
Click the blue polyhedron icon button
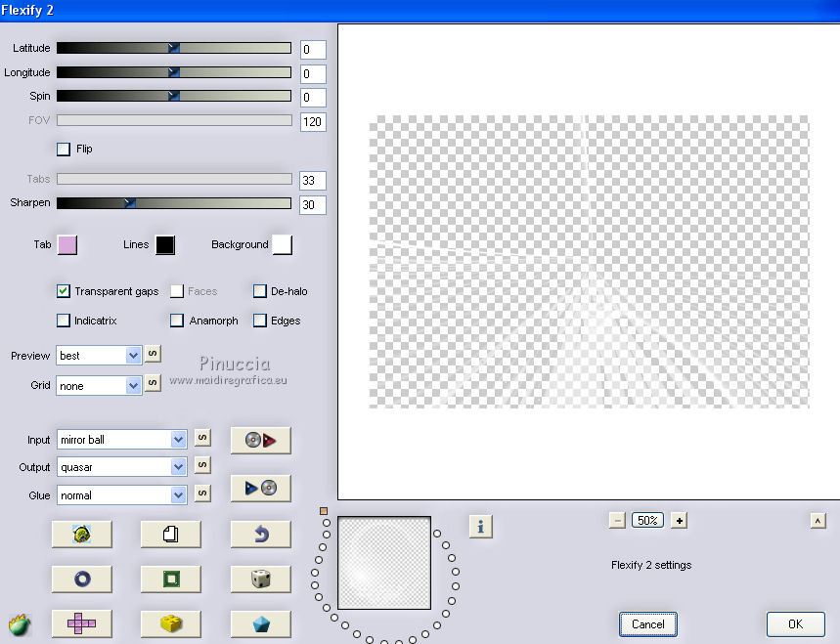261,623
